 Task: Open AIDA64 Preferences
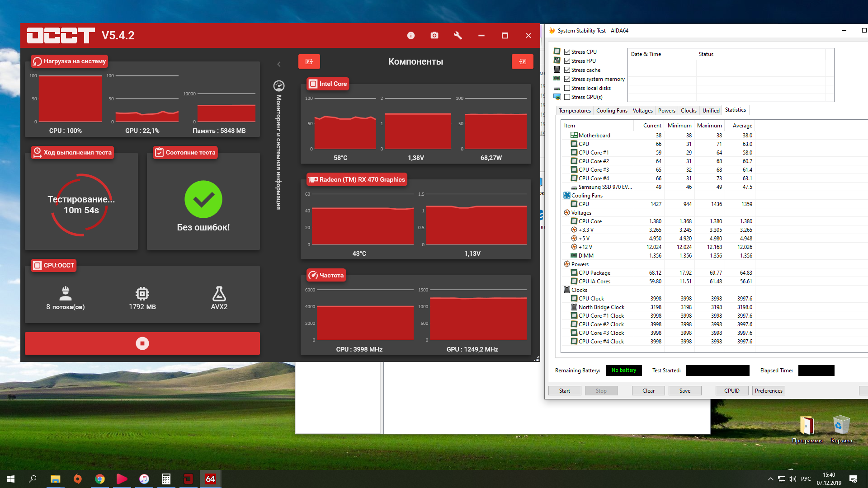[x=768, y=391]
